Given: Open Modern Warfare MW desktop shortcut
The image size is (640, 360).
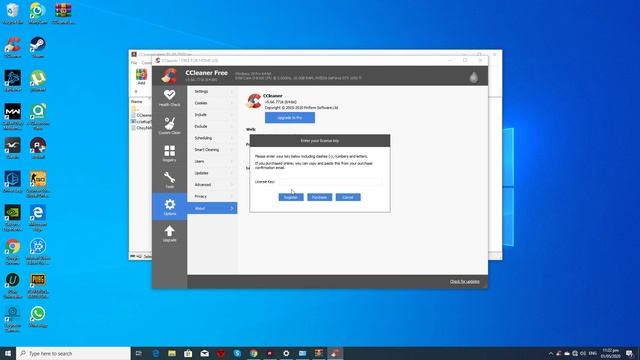Looking at the screenshot, I should [x=13, y=116].
